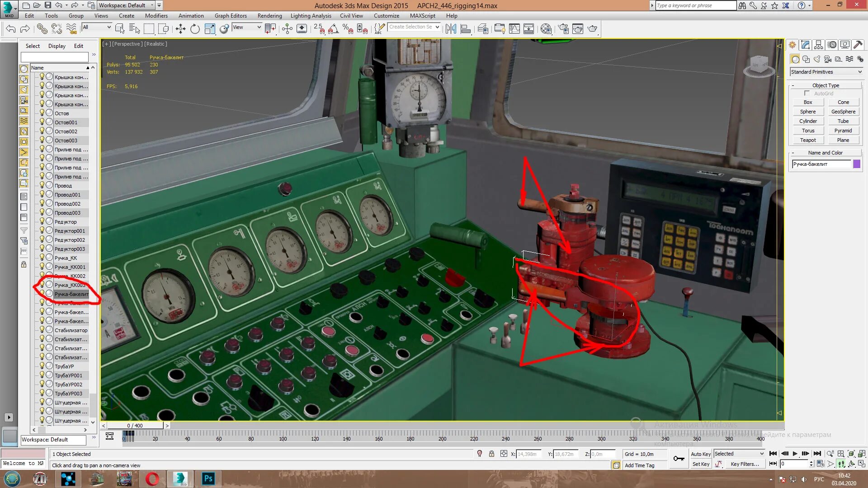The image size is (868, 488).
Task: Click the Utilities hammer icon
Action: coord(858,44)
